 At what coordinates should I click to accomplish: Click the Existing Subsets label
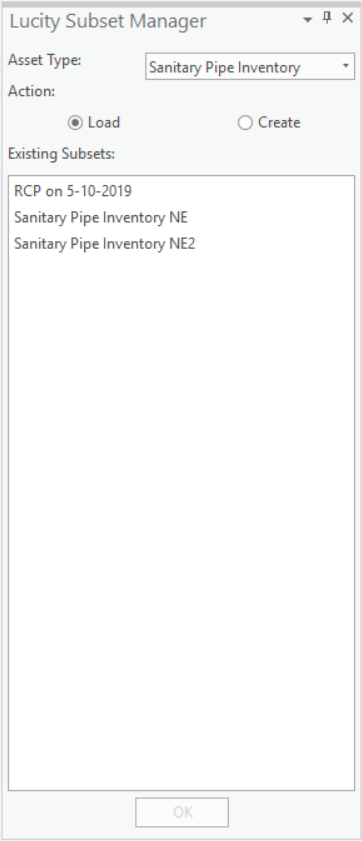[x=62, y=154]
